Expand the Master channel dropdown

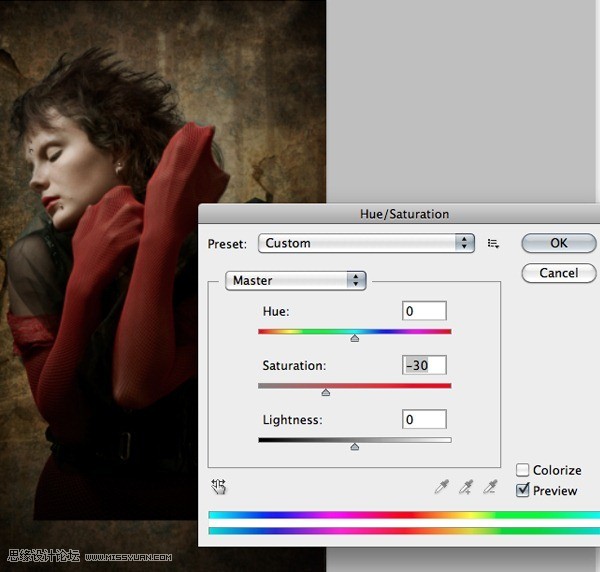[296, 281]
